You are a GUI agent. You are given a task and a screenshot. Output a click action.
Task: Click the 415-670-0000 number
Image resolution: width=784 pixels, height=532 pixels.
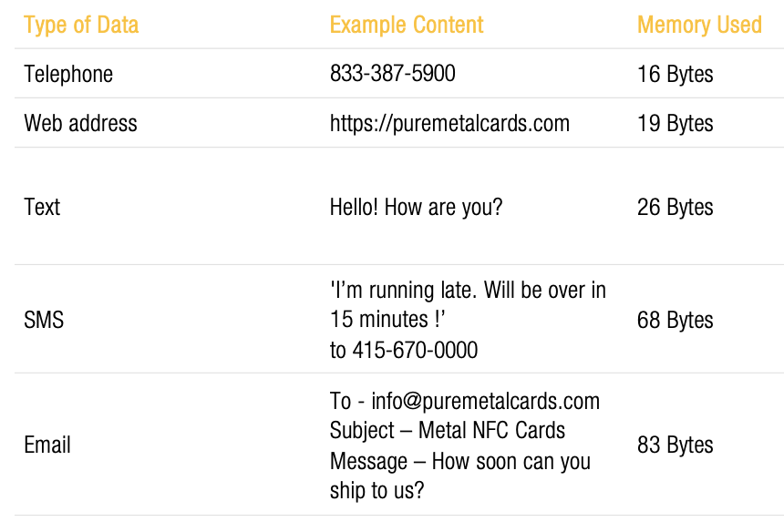415,350
